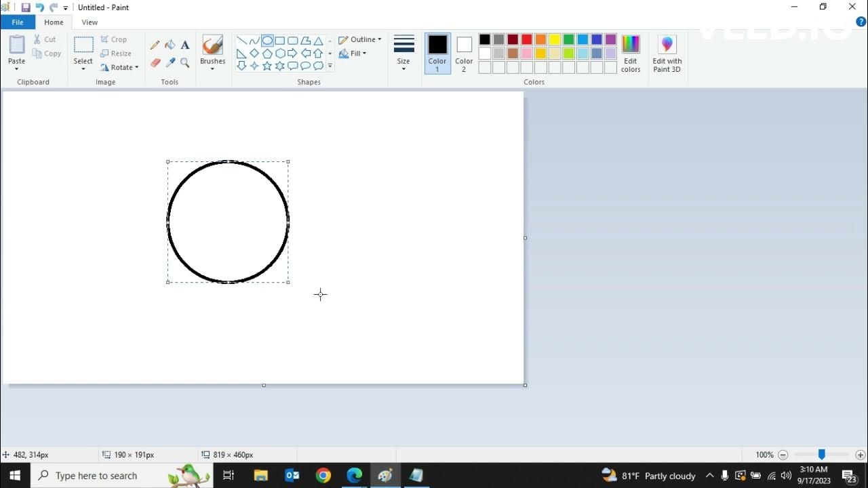This screenshot has width=868, height=488.
Task: Open Google Chrome from the taskbar
Action: pyautogui.click(x=323, y=476)
